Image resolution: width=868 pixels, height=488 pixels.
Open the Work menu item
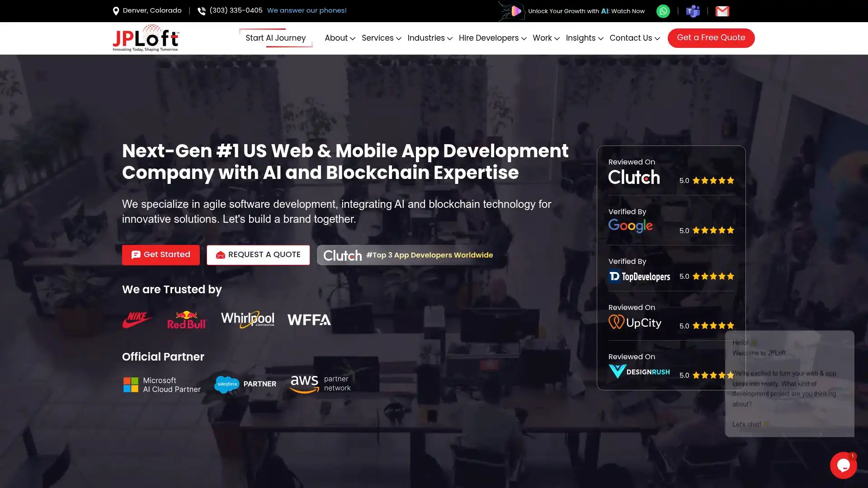[546, 38]
